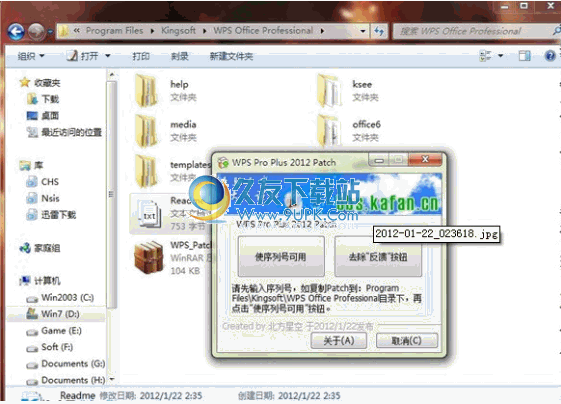Click the kafan.cn banner image in patch dialog

pyautogui.click(x=329, y=195)
